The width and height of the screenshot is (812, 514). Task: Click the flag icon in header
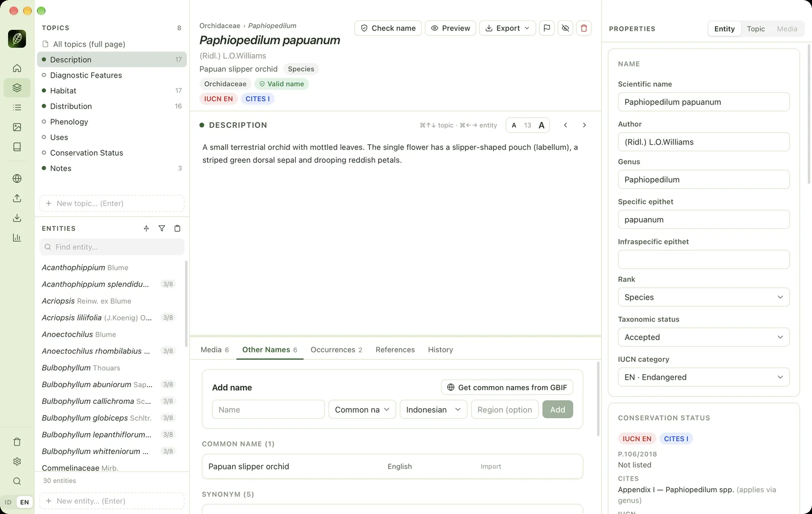pos(547,28)
